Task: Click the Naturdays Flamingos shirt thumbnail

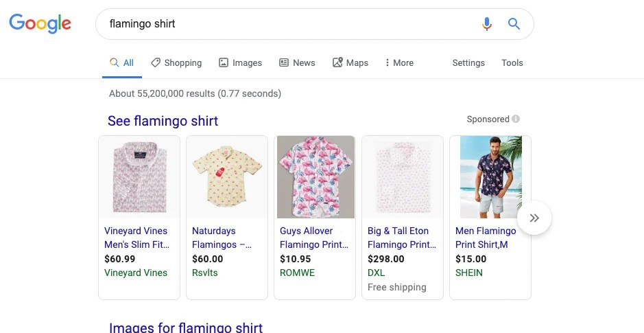Action: (227, 176)
